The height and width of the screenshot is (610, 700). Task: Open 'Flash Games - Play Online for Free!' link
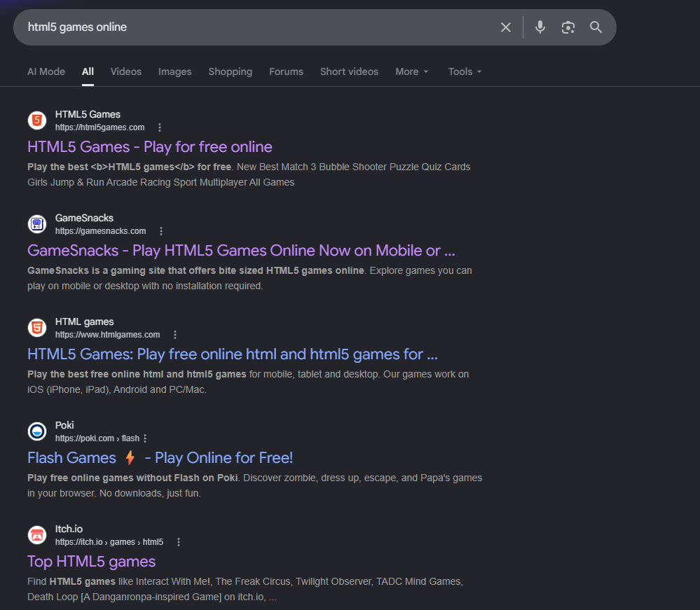tap(160, 458)
